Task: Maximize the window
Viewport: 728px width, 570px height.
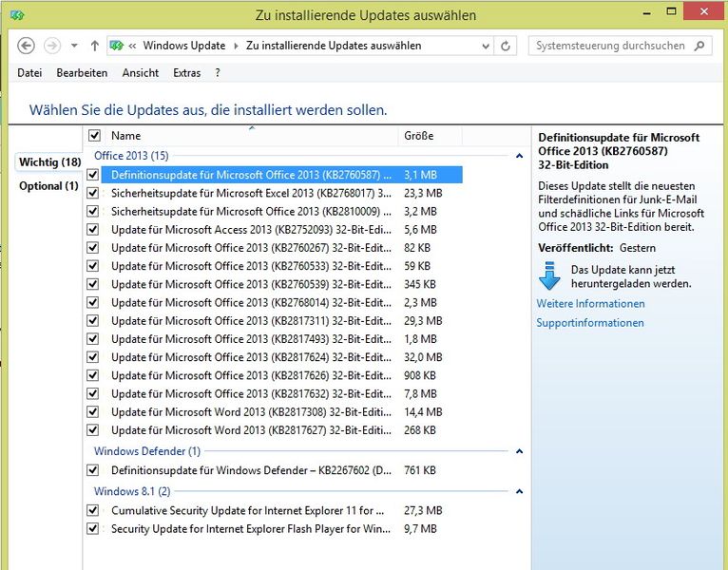Action: point(671,11)
